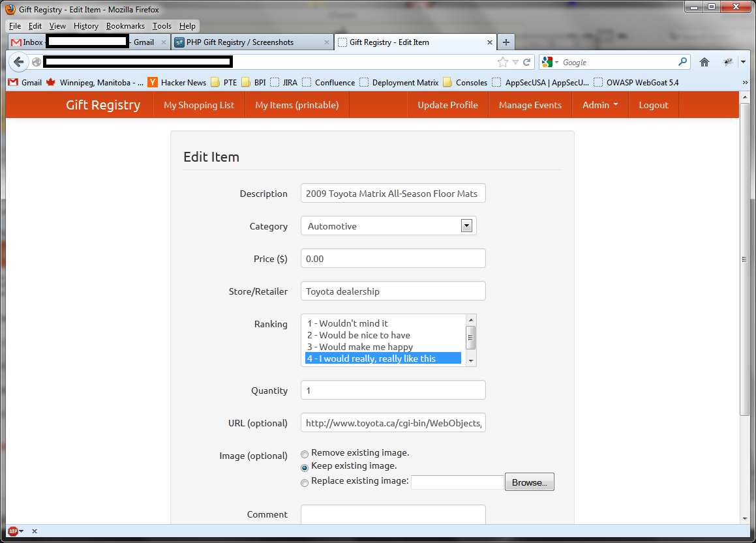Click Logout in the navigation bar

click(654, 104)
